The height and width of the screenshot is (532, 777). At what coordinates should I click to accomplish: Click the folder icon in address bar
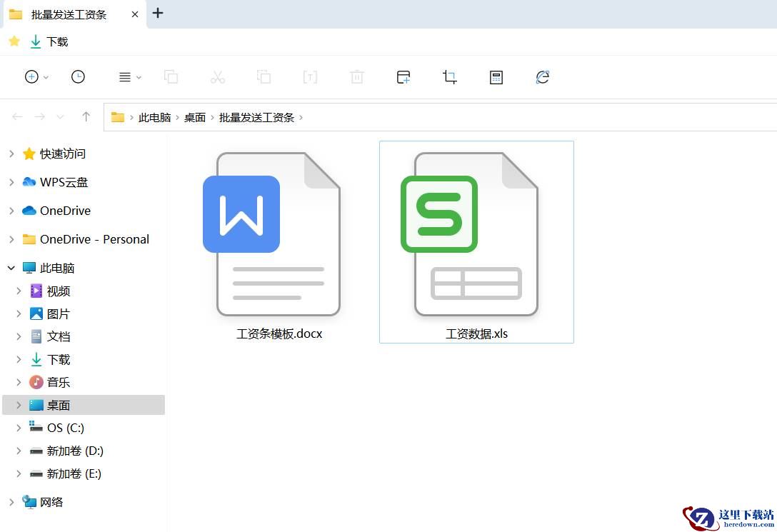tap(117, 117)
